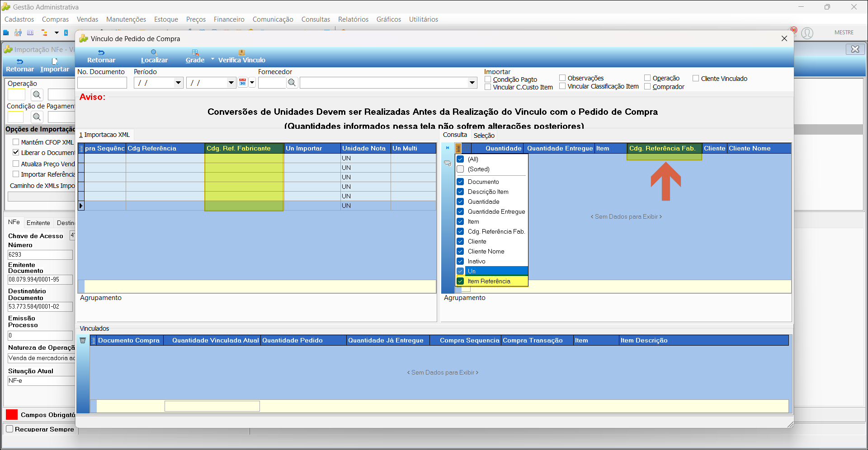Open the Financeiro menu
The height and width of the screenshot is (450, 868).
tap(229, 19)
